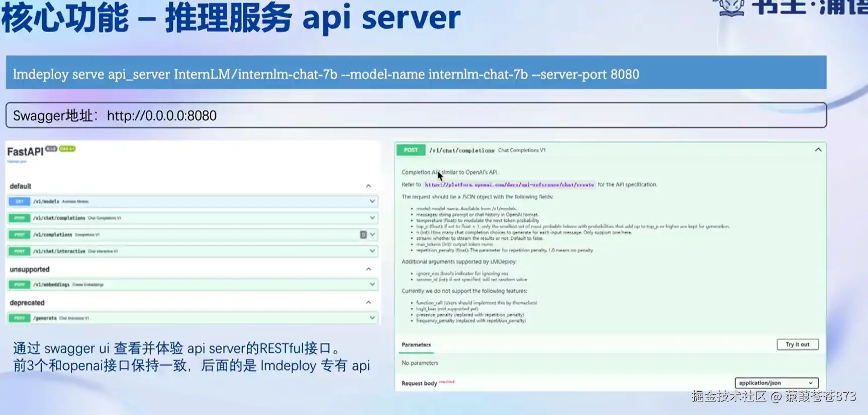Collapse the opened Chat Completions V1 panel

pos(818,150)
